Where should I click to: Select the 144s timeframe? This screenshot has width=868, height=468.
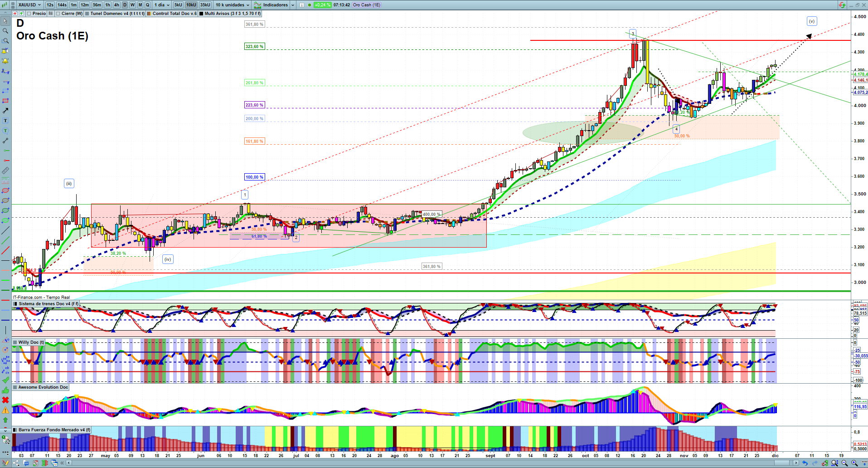[x=62, y=5]
